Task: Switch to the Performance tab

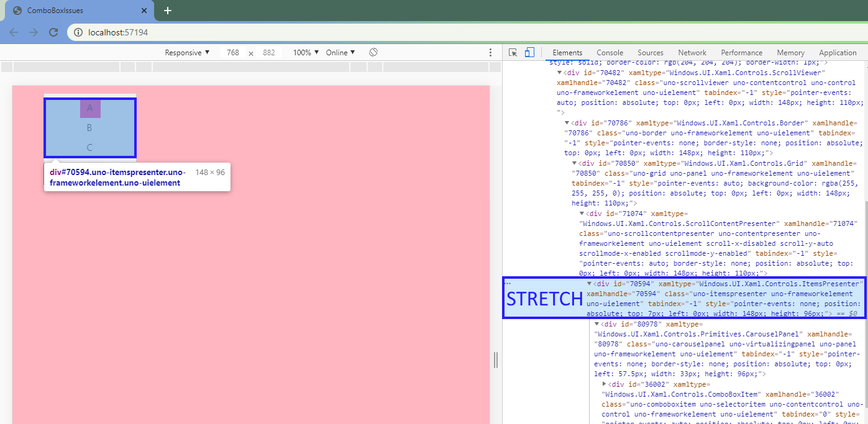Action: (742, 53)
